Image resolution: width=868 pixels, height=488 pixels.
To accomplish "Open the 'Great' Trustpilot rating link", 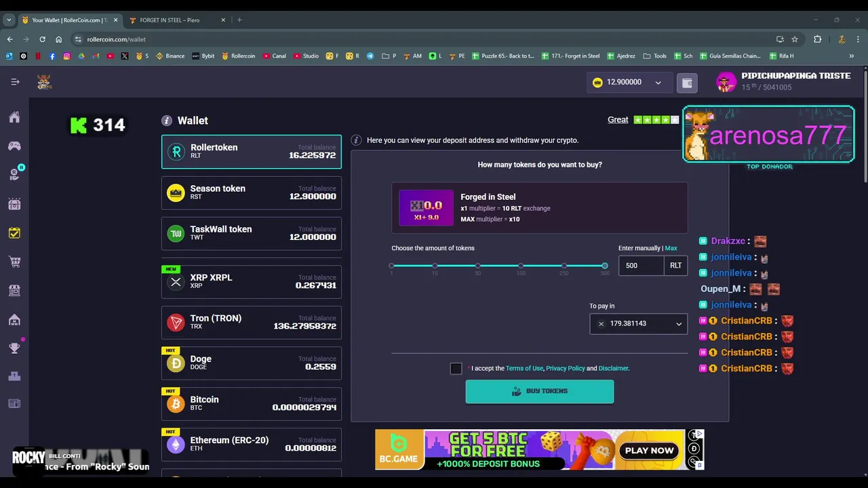I will 618,120.
